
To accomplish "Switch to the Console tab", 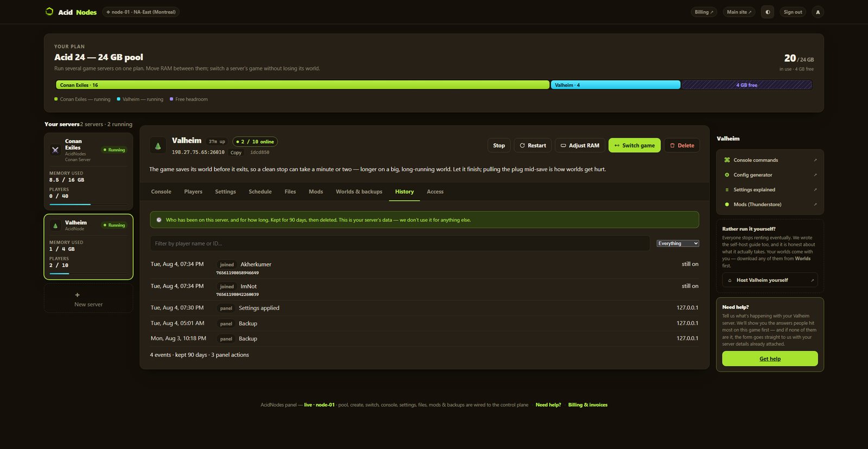I will (161, 192).
